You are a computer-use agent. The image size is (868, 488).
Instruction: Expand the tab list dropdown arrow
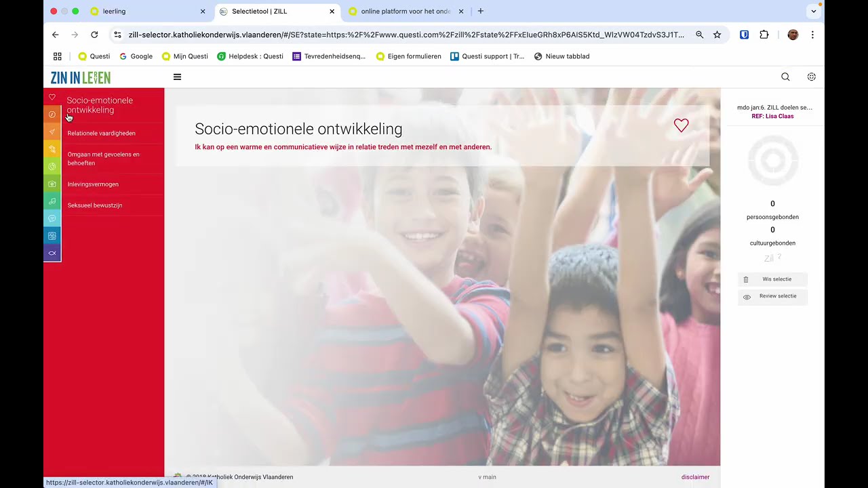tap(813, 12)
